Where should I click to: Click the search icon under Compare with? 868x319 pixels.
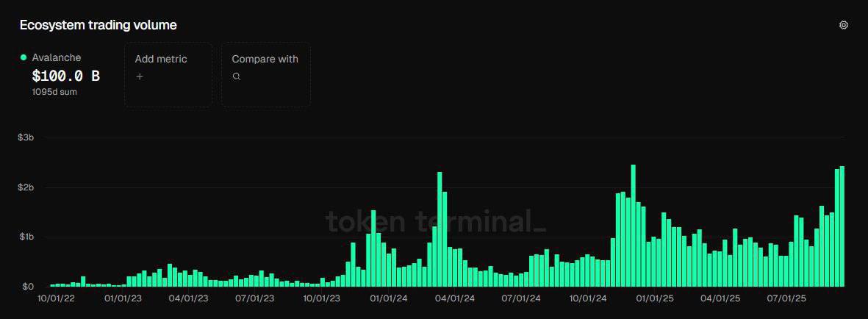237,76
